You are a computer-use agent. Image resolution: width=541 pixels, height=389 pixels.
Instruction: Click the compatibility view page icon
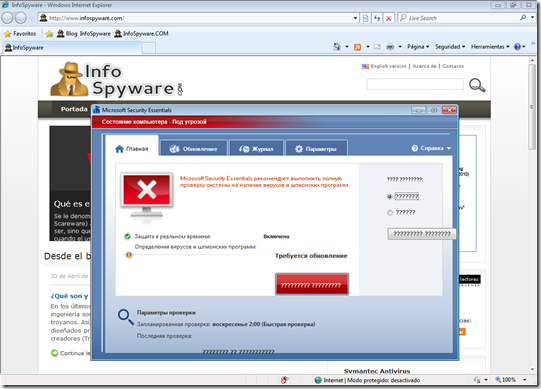[366, 18]
